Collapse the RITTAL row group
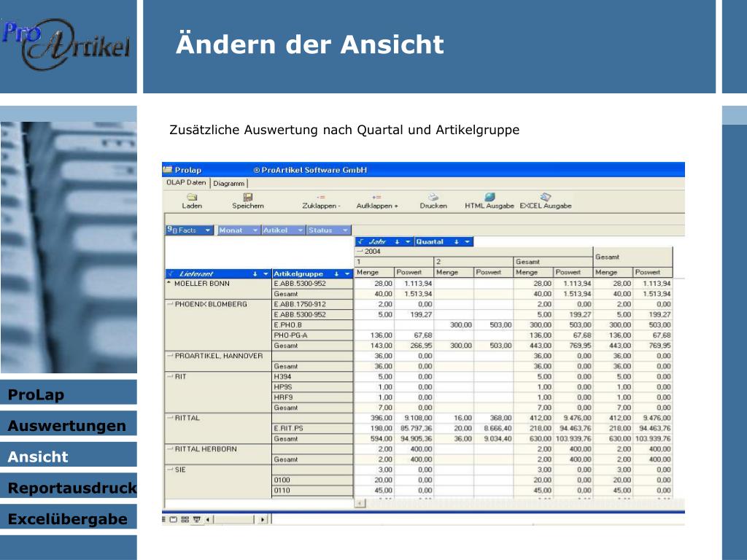This screenshot has height=560, width=747. (x=169, y=418)
